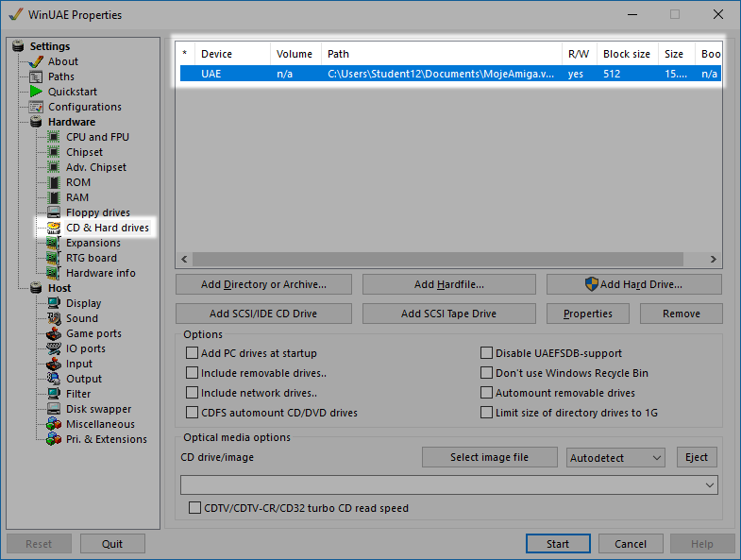Click the Game ports joystick icon

pyautogui.click(x=54, y=333)
